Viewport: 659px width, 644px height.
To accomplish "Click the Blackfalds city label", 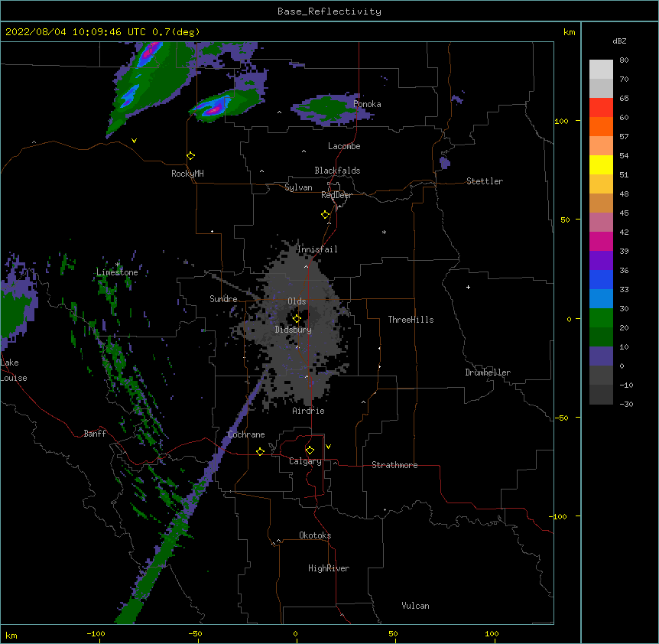I will [337, 171].
